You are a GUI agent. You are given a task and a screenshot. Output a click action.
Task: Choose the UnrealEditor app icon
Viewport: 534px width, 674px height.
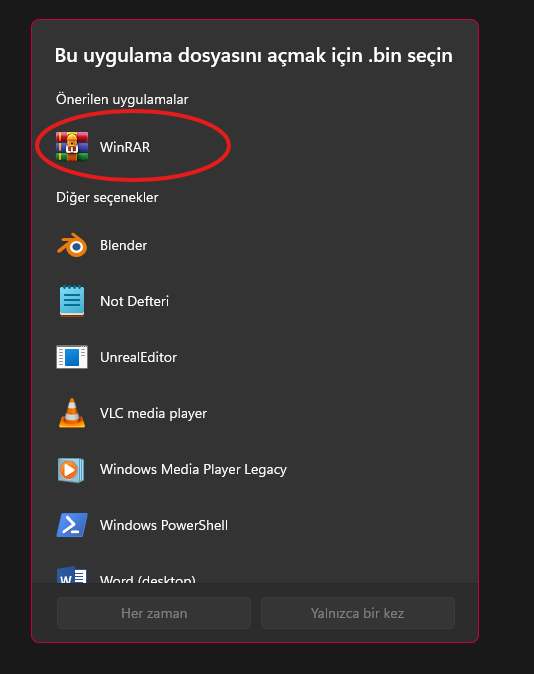pos(72,357)
